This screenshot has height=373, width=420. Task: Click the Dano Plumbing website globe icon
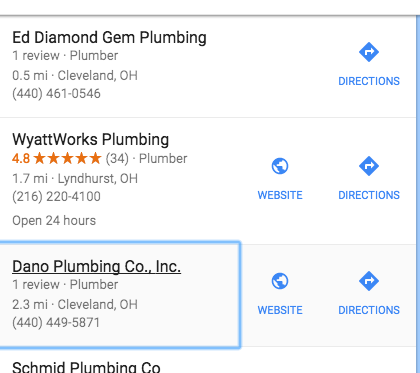280,281
